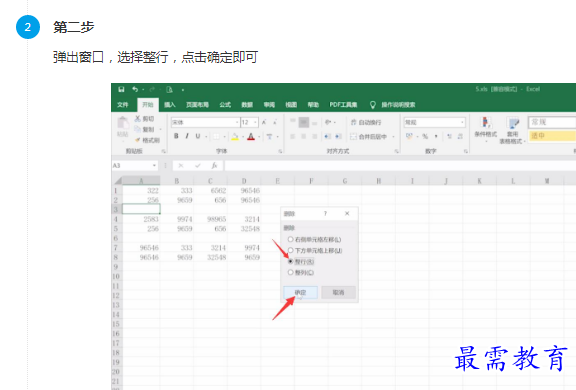This screenshot has height=390, width=576.
Task: Select the Entire column (整列) radio option
Action: pyautogui.click(x=291, y=272)
